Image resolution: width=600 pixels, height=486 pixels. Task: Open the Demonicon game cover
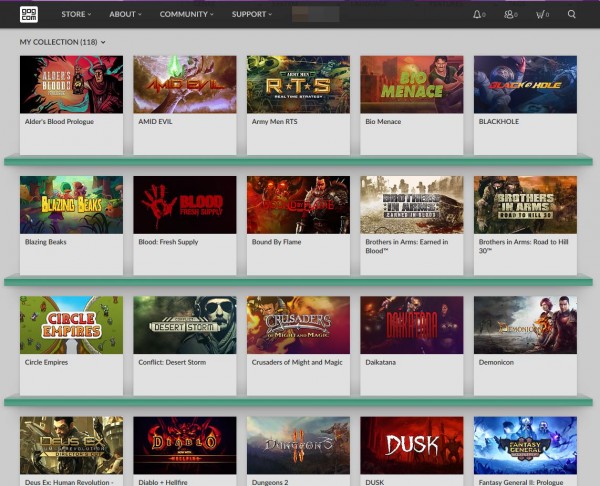pos(525,325)
